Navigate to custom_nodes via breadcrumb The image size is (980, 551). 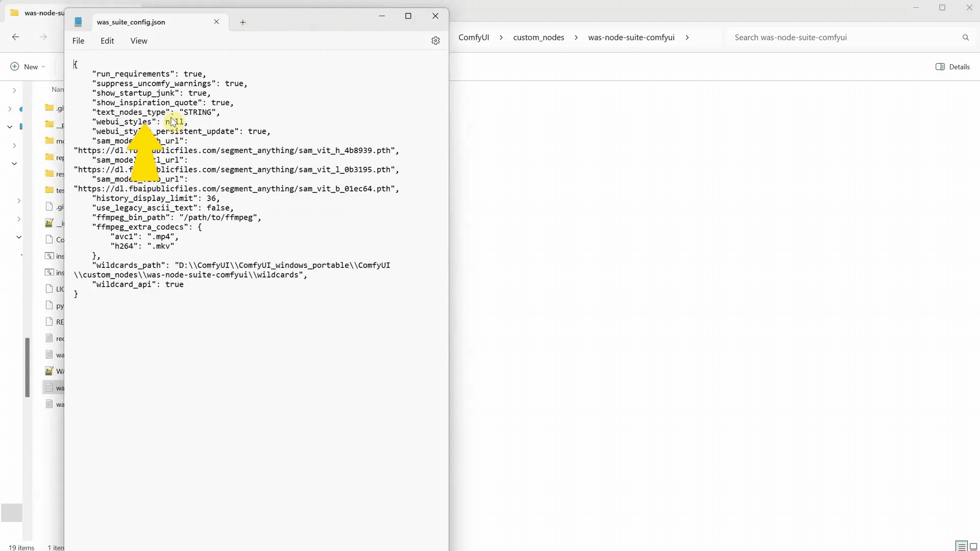click(538, 37)
